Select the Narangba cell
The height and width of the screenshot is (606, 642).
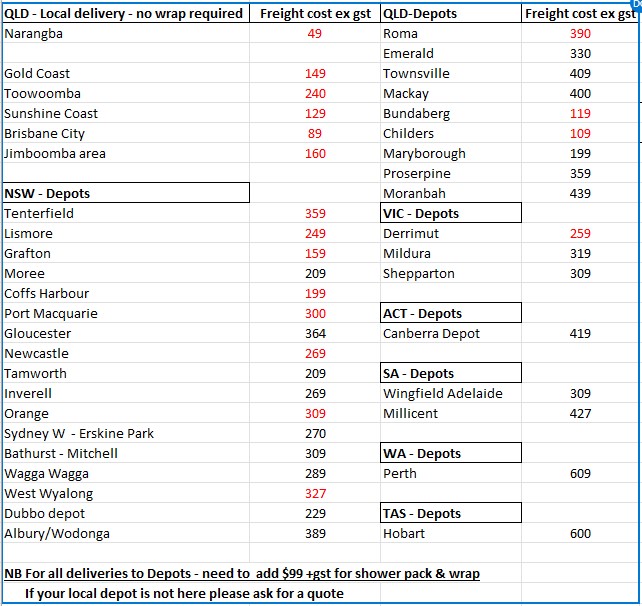coord(126,33)
